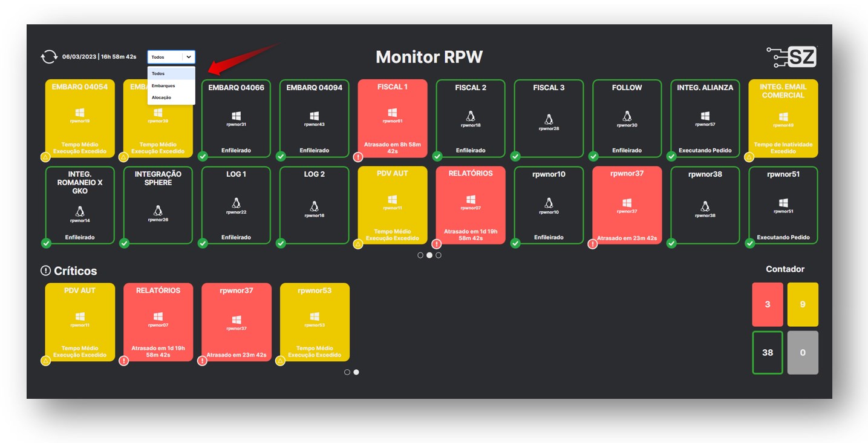Click the red counter box showing 3
Viewport: 868px width, 443px height.
point(768,304)
